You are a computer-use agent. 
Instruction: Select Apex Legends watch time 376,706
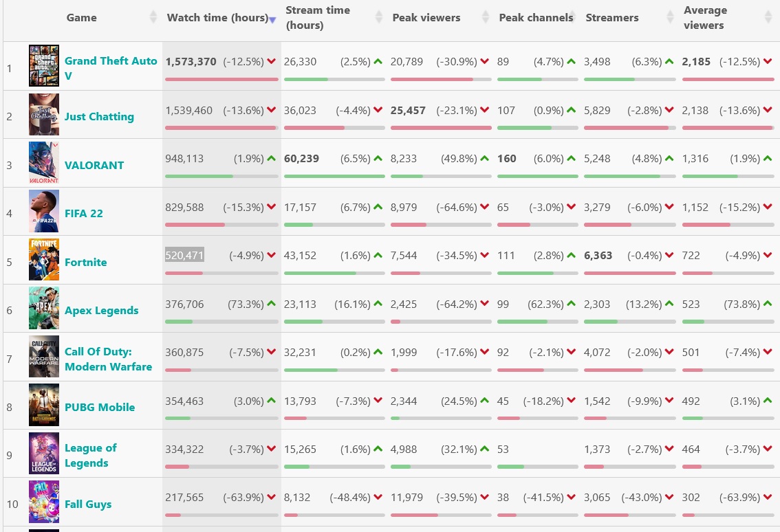pyautogui.click(x=184, y=304)
